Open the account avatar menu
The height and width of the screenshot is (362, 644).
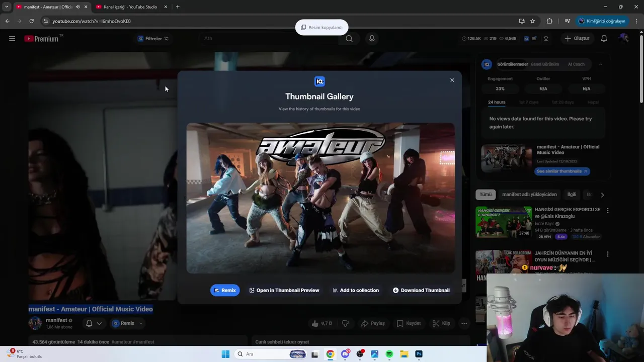click(624, 39)
